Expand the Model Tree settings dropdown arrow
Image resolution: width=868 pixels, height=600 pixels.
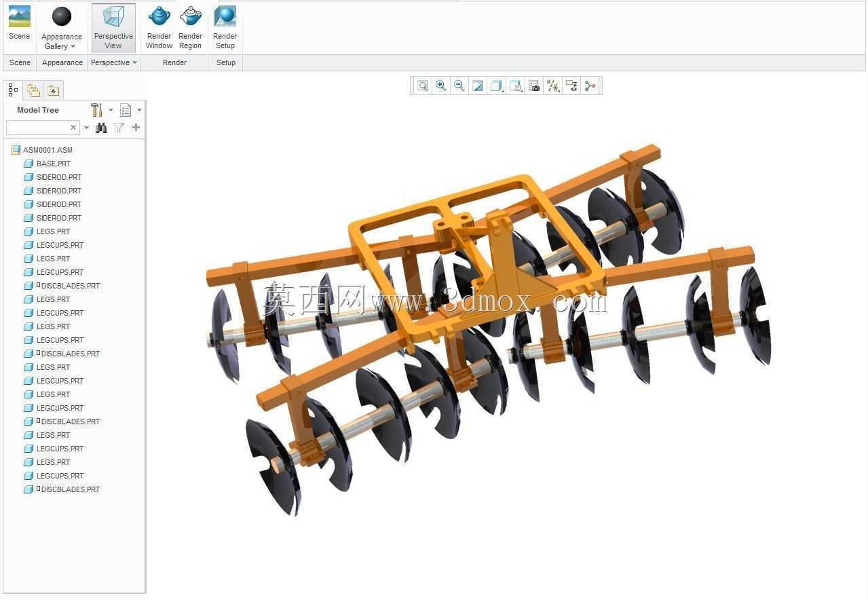(111, 110)
